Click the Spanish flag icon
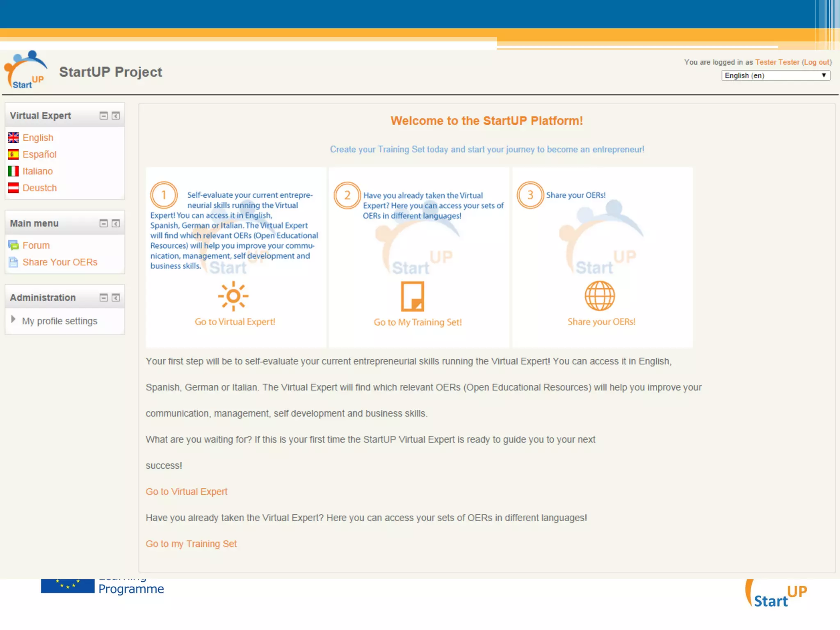 click(14, 154)
